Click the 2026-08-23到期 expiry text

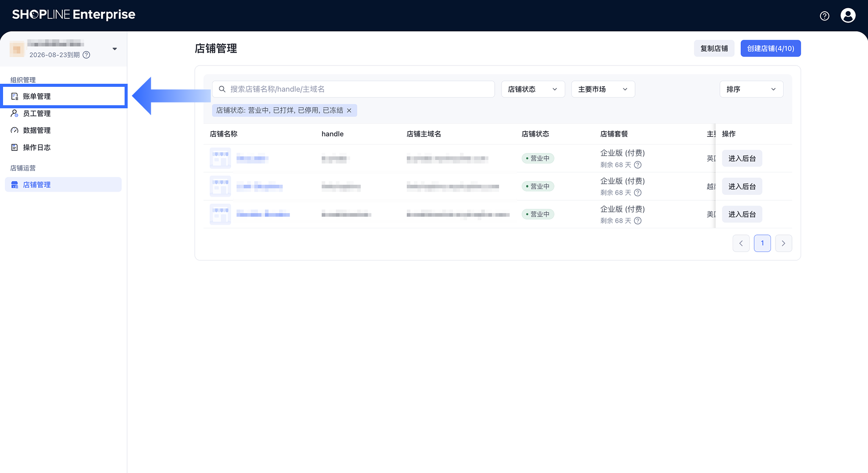55,55
